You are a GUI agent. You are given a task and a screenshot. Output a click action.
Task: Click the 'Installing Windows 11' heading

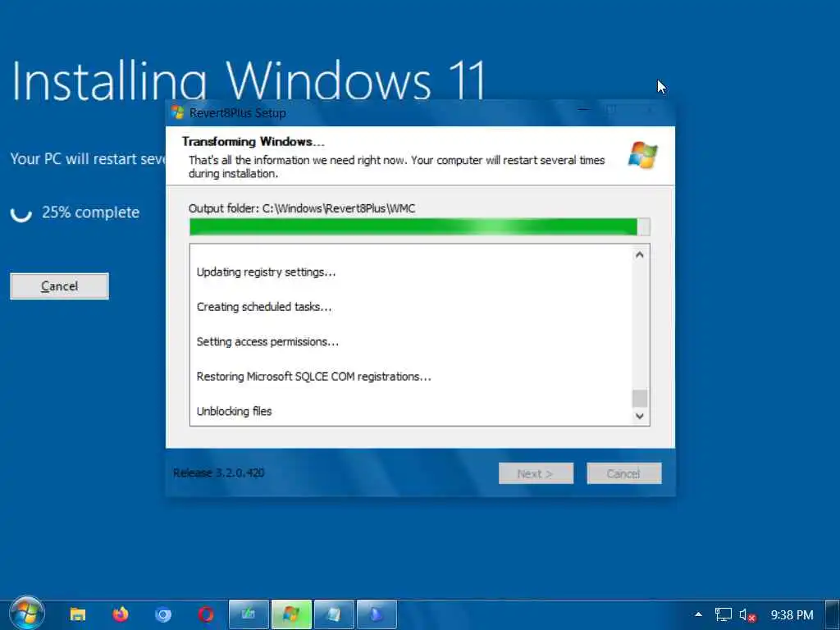[249, 80]
